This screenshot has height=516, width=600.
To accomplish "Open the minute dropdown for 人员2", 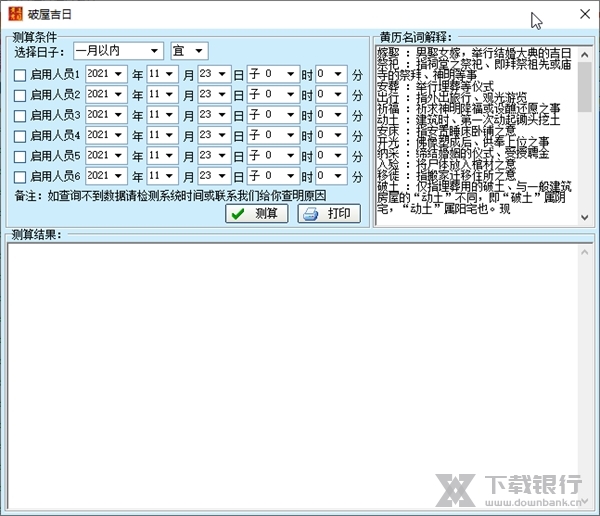I will 331,94.
